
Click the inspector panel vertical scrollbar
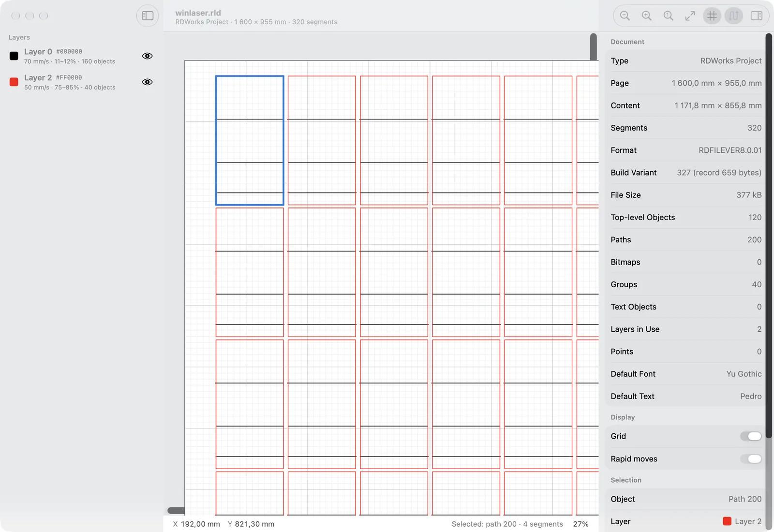click(x=769, y=236)
